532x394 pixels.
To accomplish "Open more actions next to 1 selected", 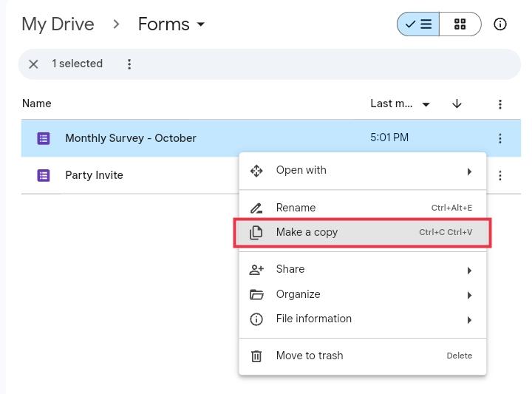I will point(129,64).
